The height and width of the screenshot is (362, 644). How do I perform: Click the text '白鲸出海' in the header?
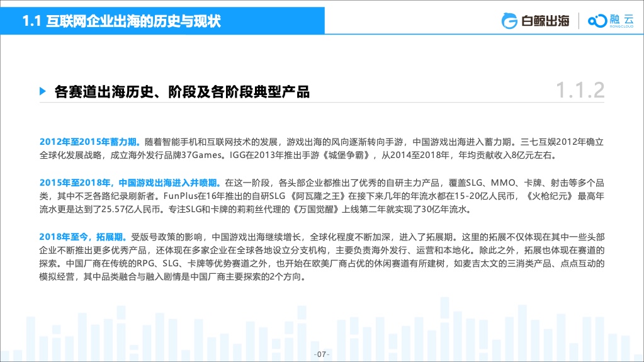point(545,21)
